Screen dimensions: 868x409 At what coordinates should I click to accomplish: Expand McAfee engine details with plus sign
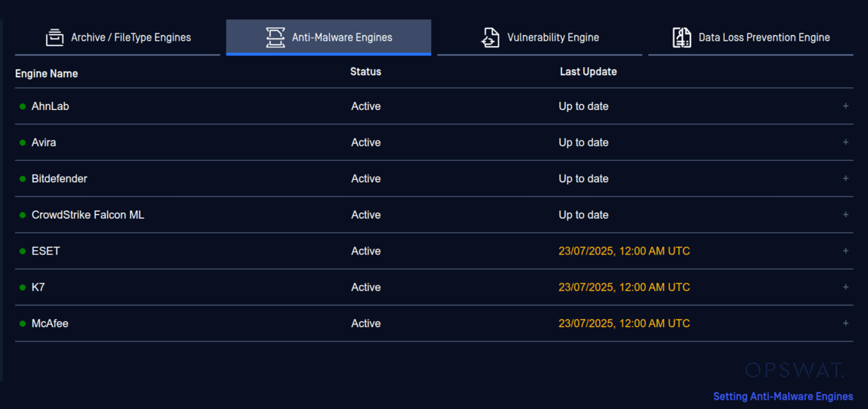(x=845, y=323)
